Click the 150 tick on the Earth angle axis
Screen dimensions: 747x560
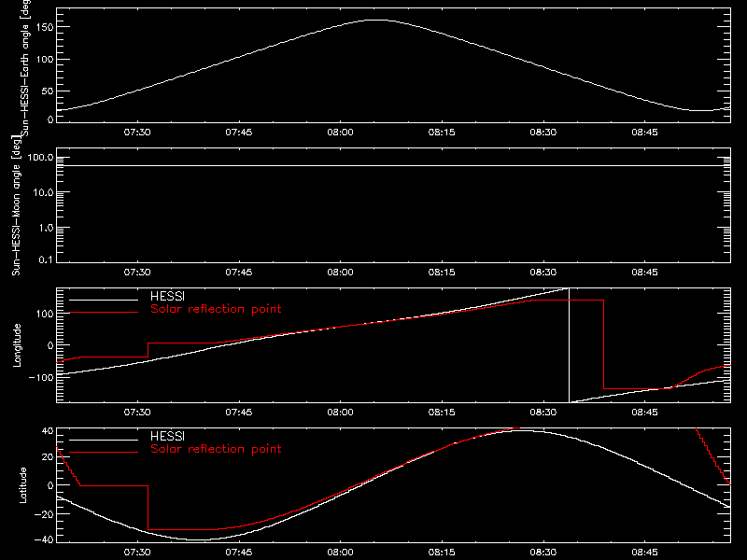(46, 27)
